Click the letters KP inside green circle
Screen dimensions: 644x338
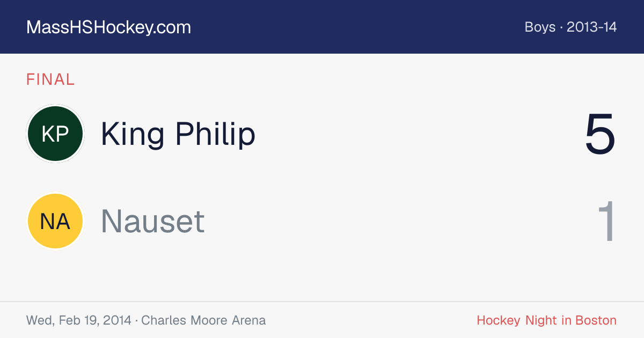point(55,134)
